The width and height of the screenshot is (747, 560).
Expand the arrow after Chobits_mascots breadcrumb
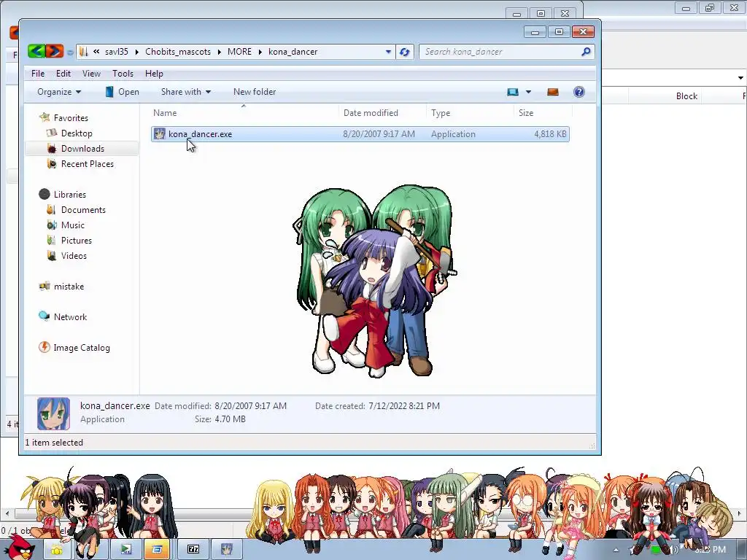(219, 52)
